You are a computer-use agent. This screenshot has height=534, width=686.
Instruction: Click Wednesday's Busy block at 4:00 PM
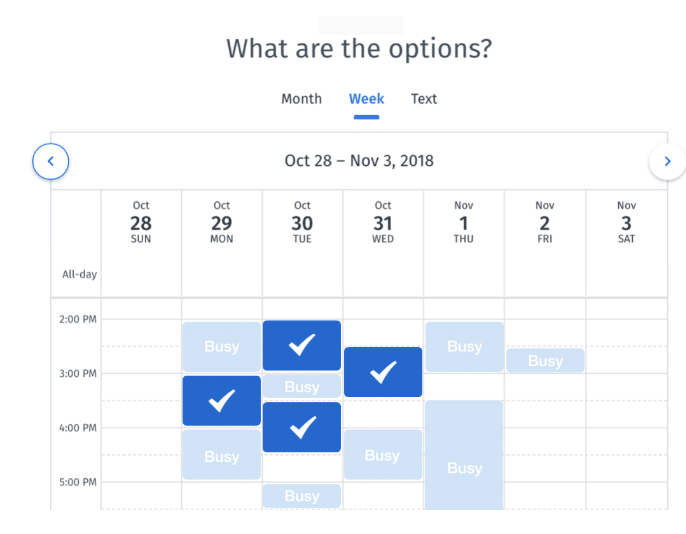point(383,455)
